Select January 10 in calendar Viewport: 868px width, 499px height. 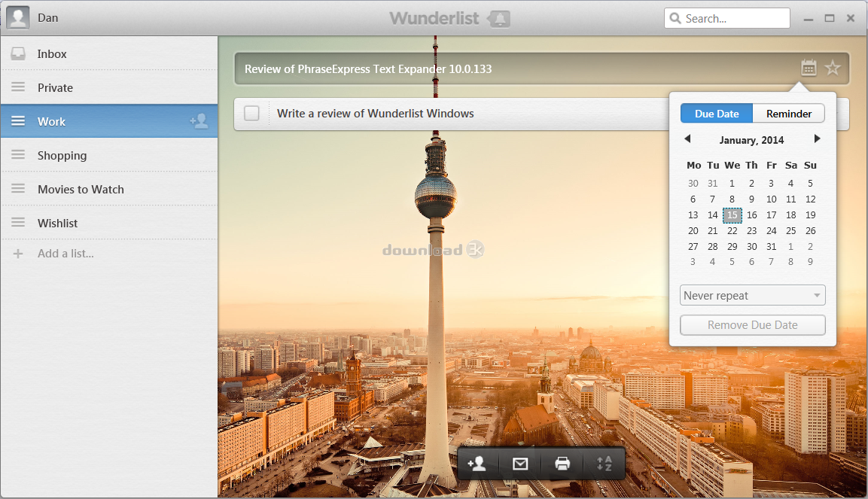pyautogui.click(x=771, y=199)
